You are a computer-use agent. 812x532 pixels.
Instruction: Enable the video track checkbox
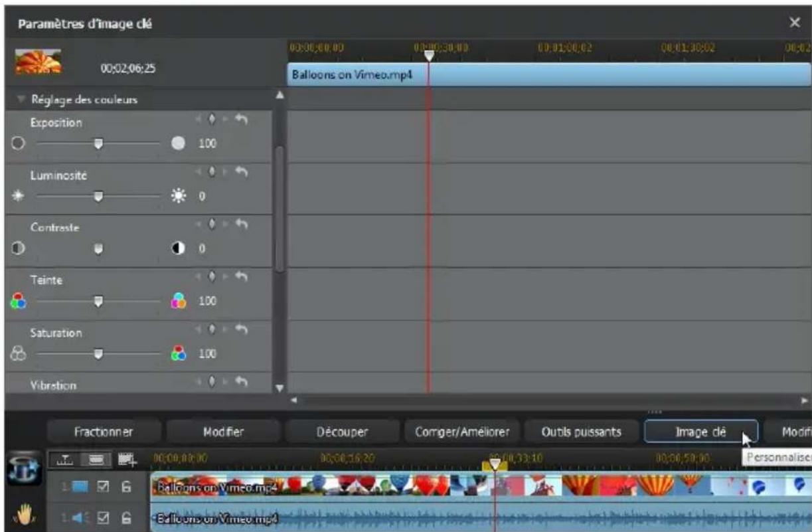click(x=104, y=487)
